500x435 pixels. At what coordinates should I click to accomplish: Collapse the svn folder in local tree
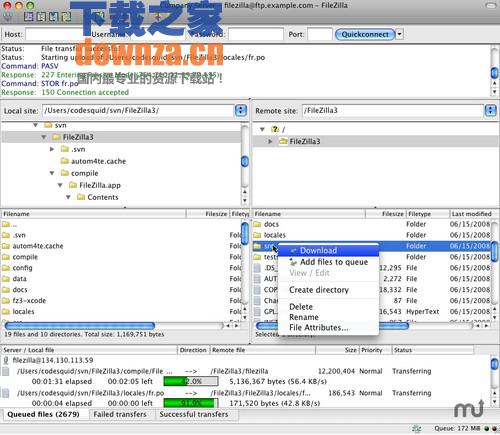click(x=36, y=125)
